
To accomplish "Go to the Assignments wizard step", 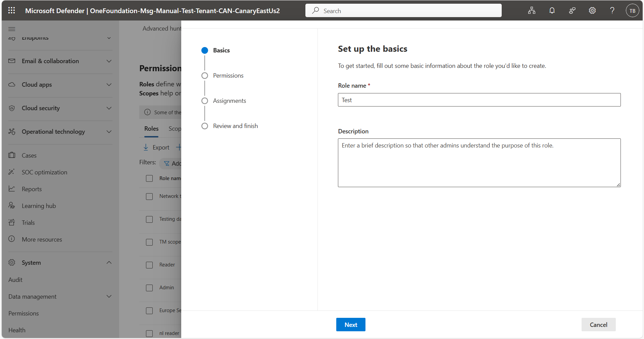I will (230, 101).
